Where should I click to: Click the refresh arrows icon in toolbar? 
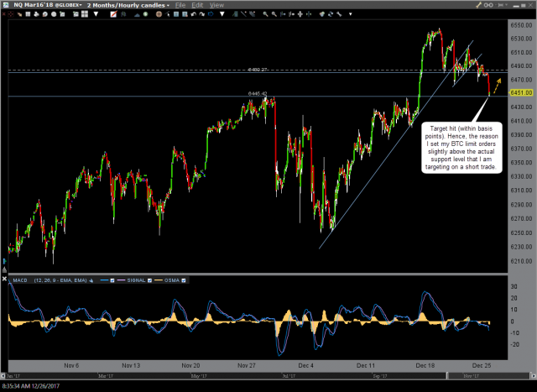click(x=331, y=14)
